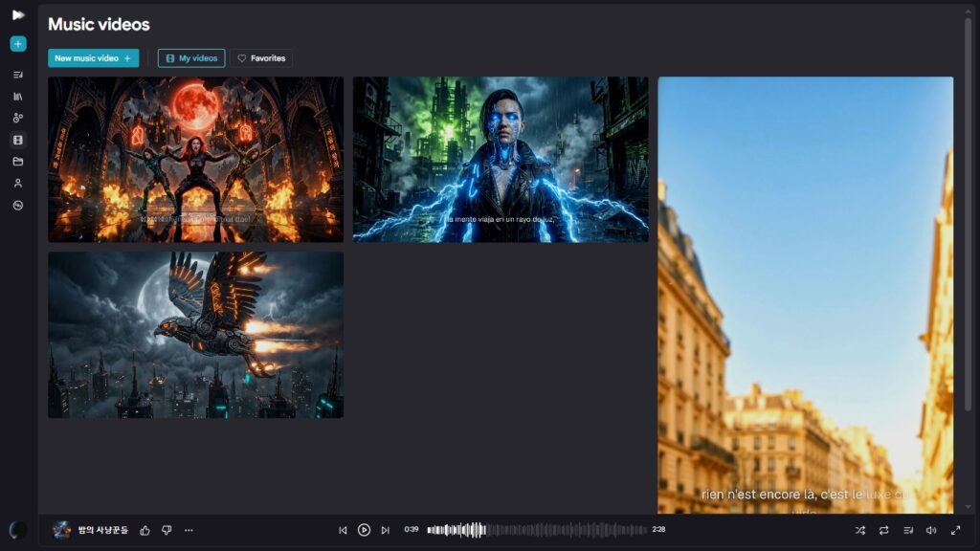Mute the volume speaker icon

931,530
